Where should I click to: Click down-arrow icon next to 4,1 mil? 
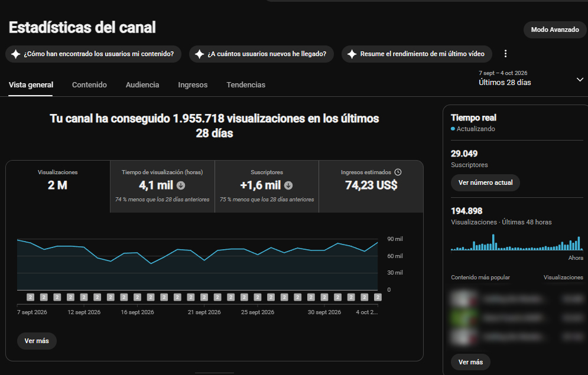[x=181, y=185]
